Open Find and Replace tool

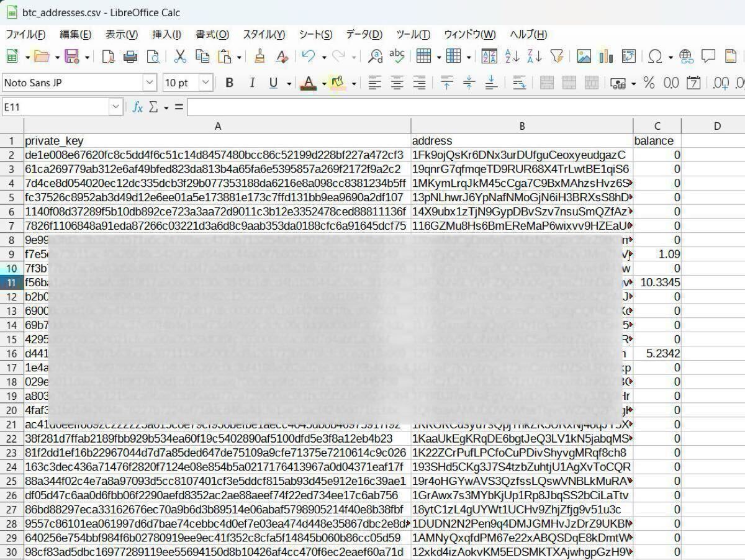(x=375, y=57)
